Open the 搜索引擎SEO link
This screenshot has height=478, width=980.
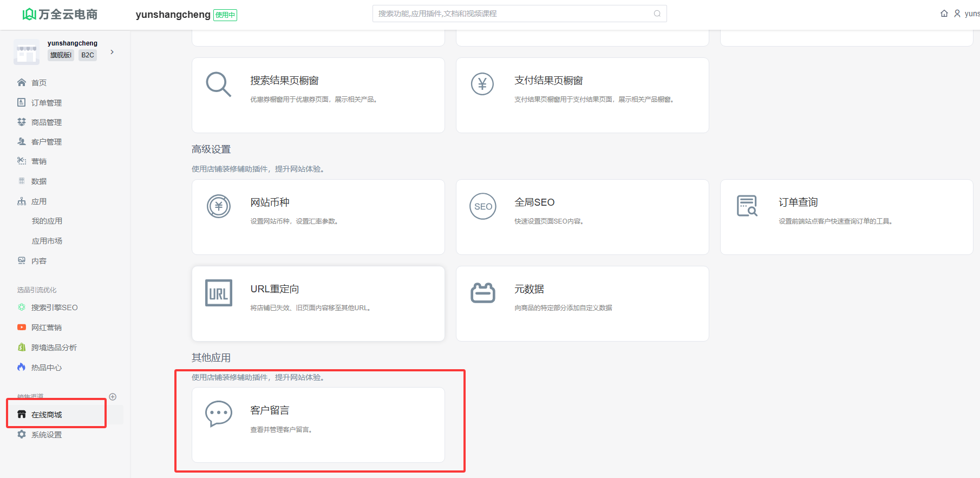coord(54,307)
